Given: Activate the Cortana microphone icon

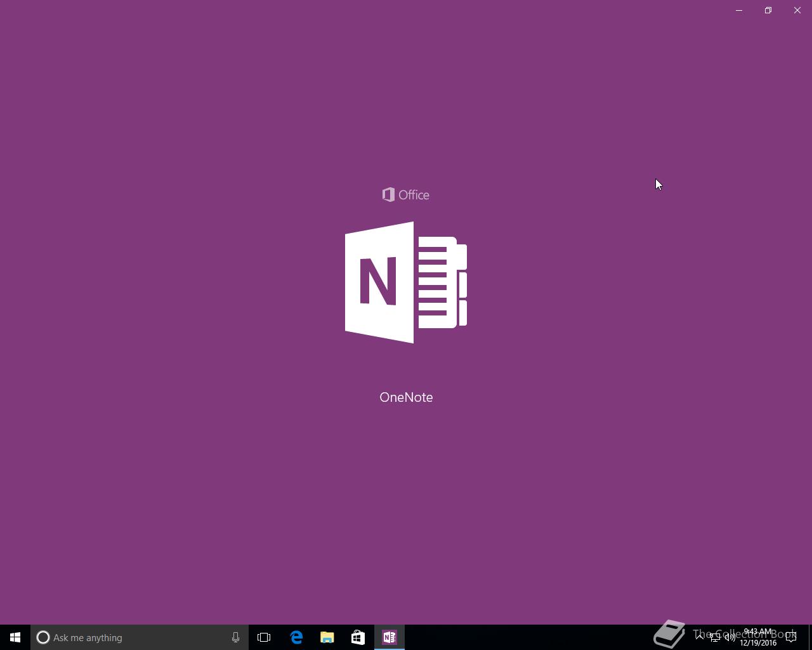Looking at the screenshot, I should coord(235,637).
